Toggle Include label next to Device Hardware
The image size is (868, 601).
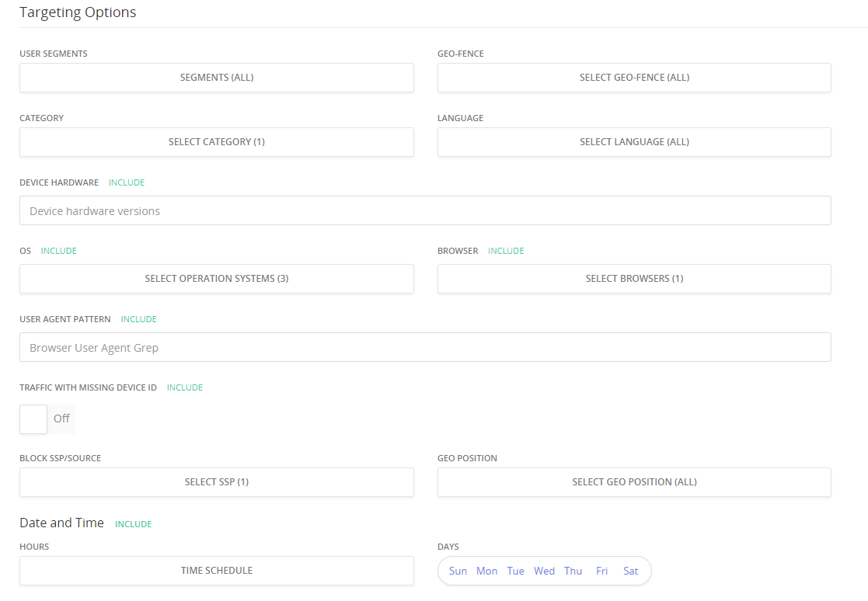[x=127, y=182]
